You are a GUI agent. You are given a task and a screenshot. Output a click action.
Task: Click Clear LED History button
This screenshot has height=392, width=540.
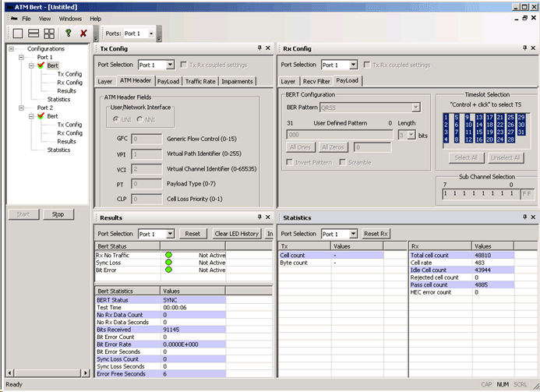pos(237,234)
